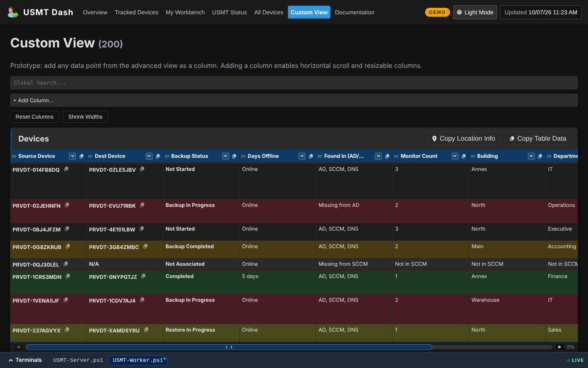The height and width of the screenshot is (368, 588).
Task: Click the horizontal table scrollbar thumb
Action: [229, 347]
